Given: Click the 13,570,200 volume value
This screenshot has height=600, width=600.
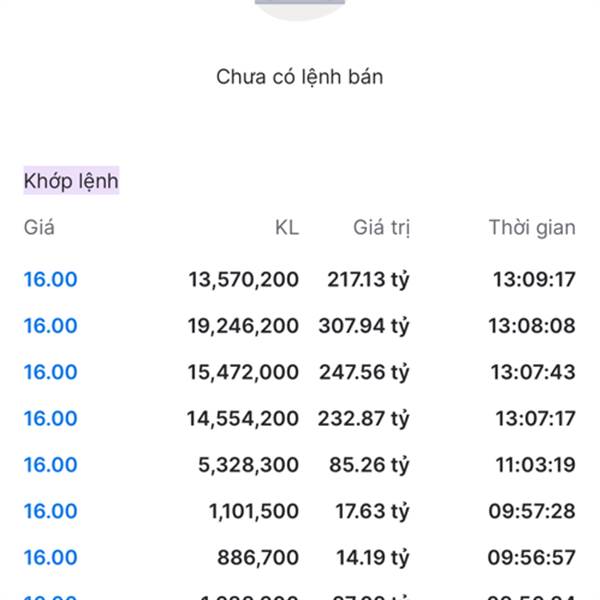Looking at the screenshot, I should click(244, 279).
